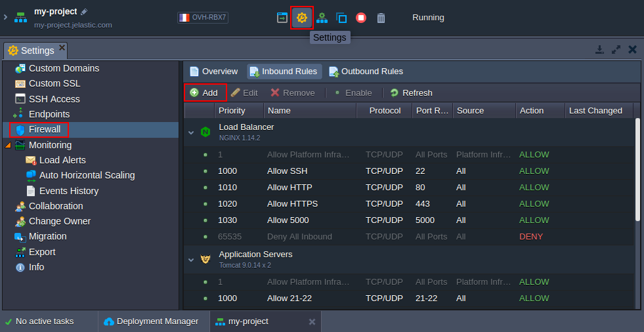Image resolution: width=644 pixels, height=332 pixels.
Task: Select Export in settings sidebar
Action: click(x=42, y=252)
